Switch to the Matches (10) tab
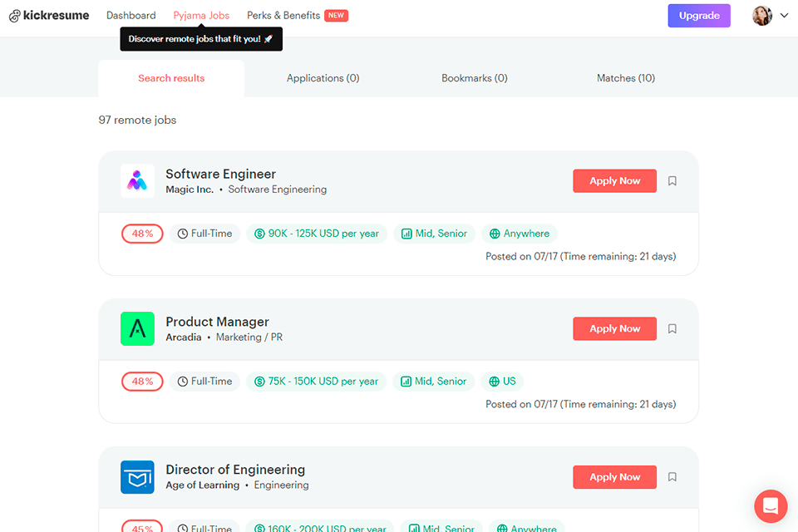 point(625,78)
